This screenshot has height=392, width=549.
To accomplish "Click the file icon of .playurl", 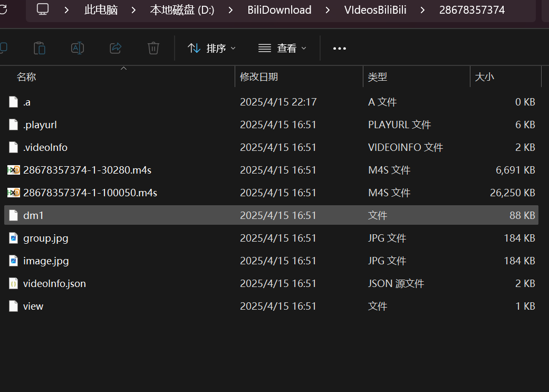I will (13, 125).
